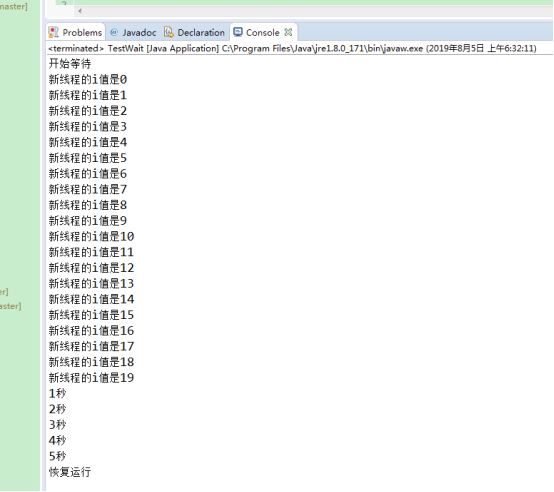Click the output line '新线程的i值是19'
The width and height of the screenshot is (554, 492).
click(92, 378)
